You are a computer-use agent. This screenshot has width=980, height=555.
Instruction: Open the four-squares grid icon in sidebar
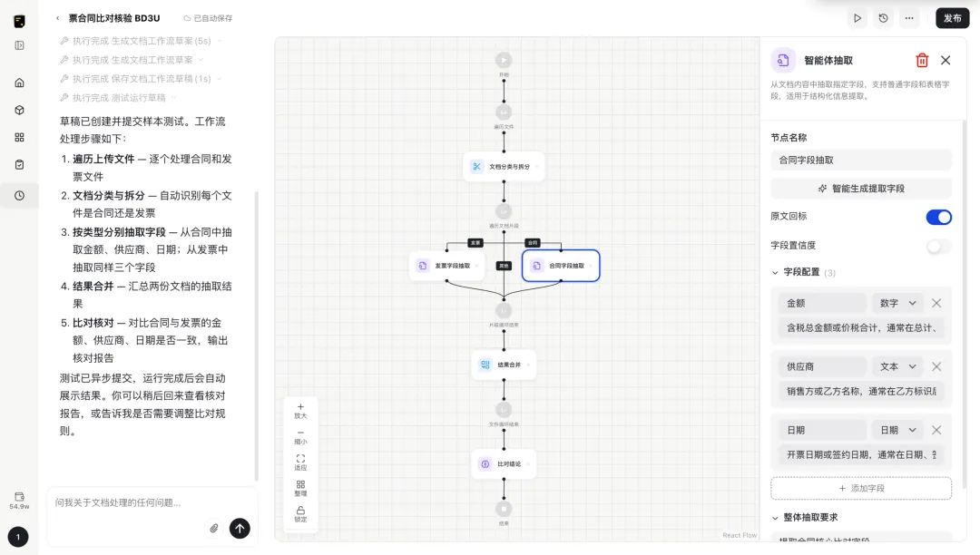19,137
